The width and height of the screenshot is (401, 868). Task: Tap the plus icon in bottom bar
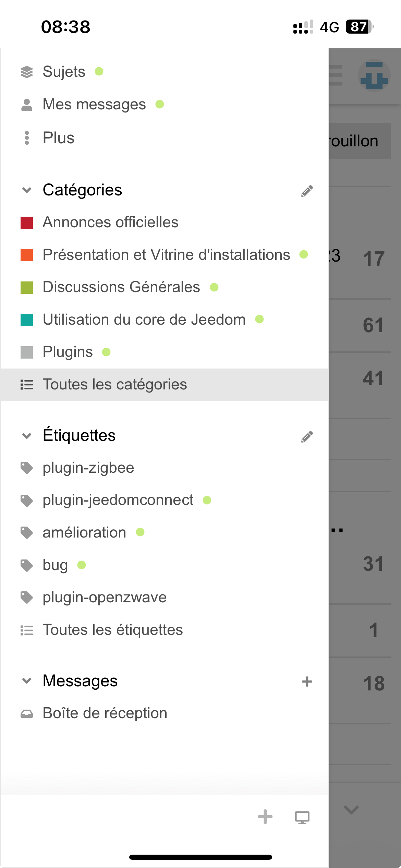point(265,817)
